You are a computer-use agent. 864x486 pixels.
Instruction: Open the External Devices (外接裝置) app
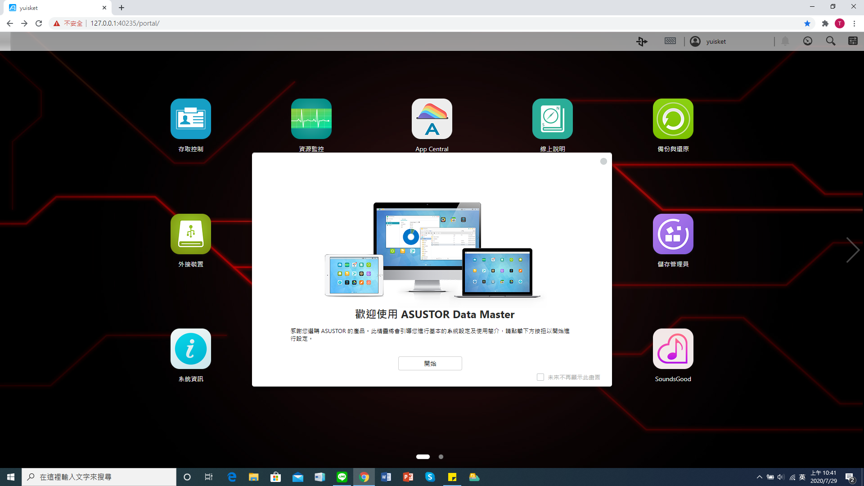pyautogui.click(x=191, y=234)
